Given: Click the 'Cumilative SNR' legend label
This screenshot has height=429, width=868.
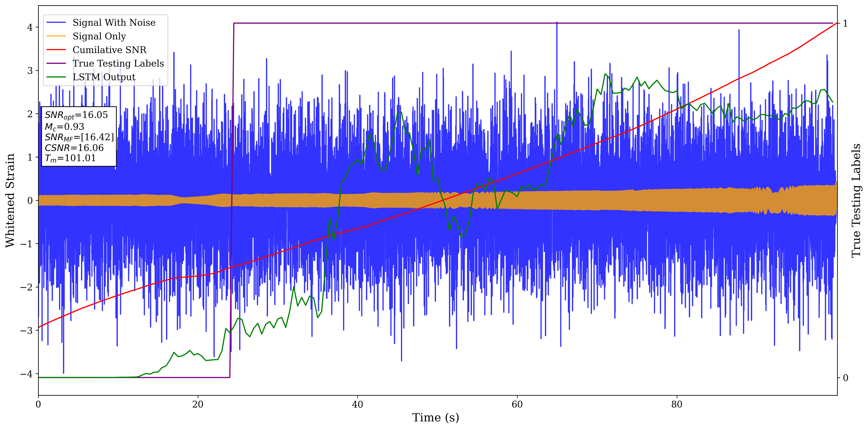Looking at the screenshot, I should [109, 50].
